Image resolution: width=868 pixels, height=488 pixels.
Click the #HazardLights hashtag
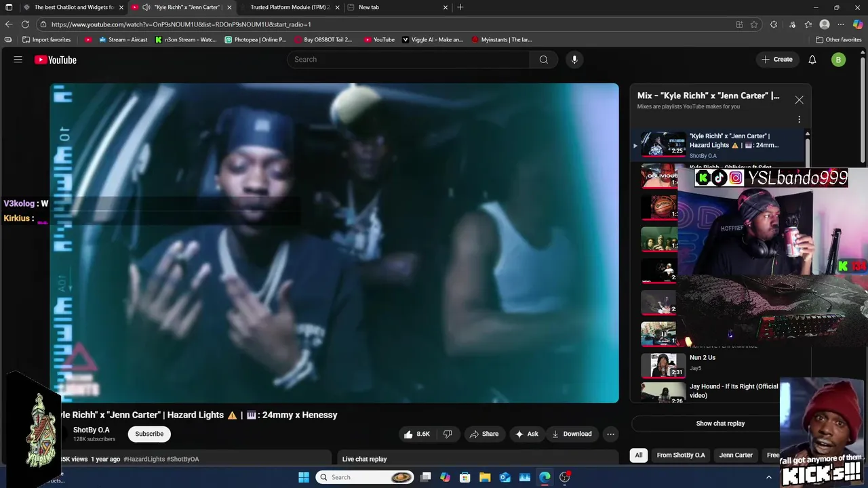(x=144, y=459)
